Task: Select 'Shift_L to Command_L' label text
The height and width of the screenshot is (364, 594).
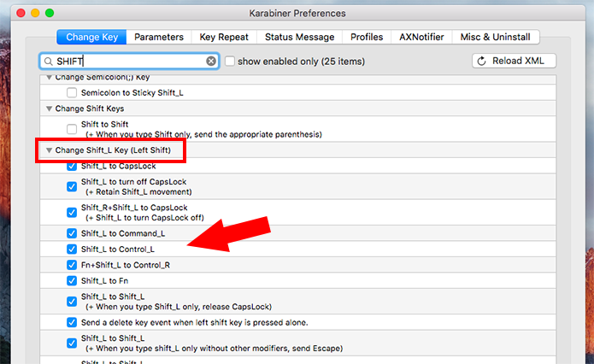Action: tap(123, 233)
